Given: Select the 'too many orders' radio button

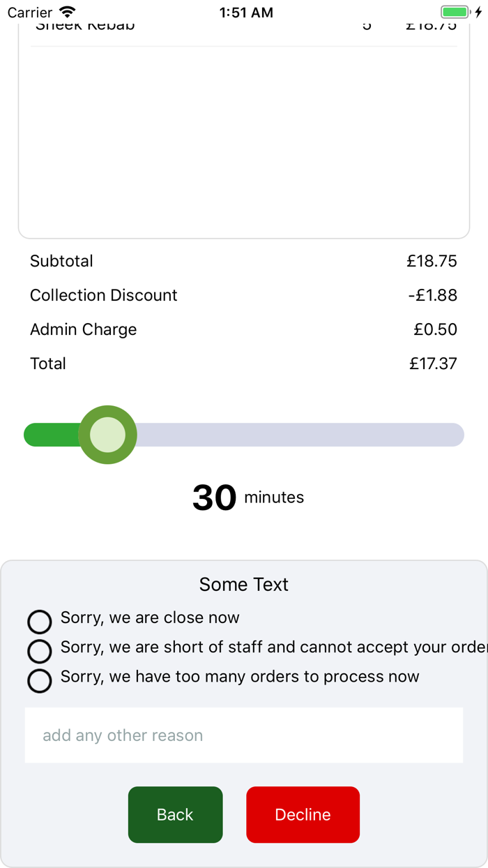Looking at the screenshot, I should click(x=40, y=680).
